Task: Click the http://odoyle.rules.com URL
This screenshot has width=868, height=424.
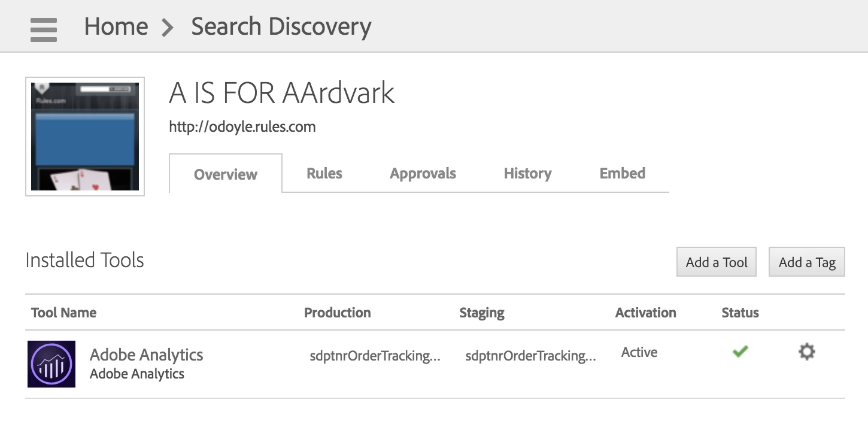Action: [x=242, y=127]
